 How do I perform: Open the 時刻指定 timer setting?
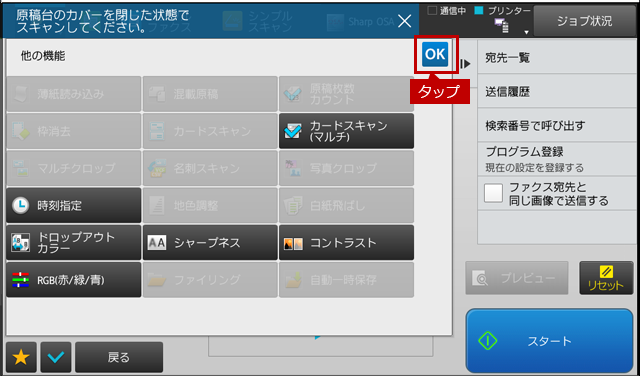[x=73, y=205]
